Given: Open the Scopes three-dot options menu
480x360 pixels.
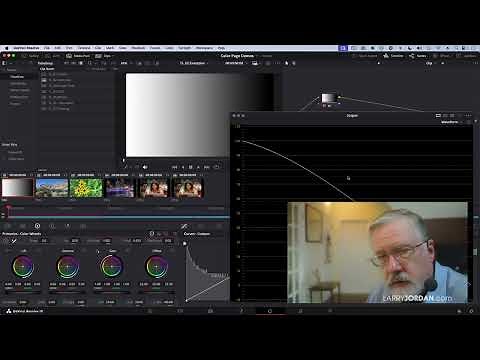Looking at the screenshot, I should pos(468,116).
